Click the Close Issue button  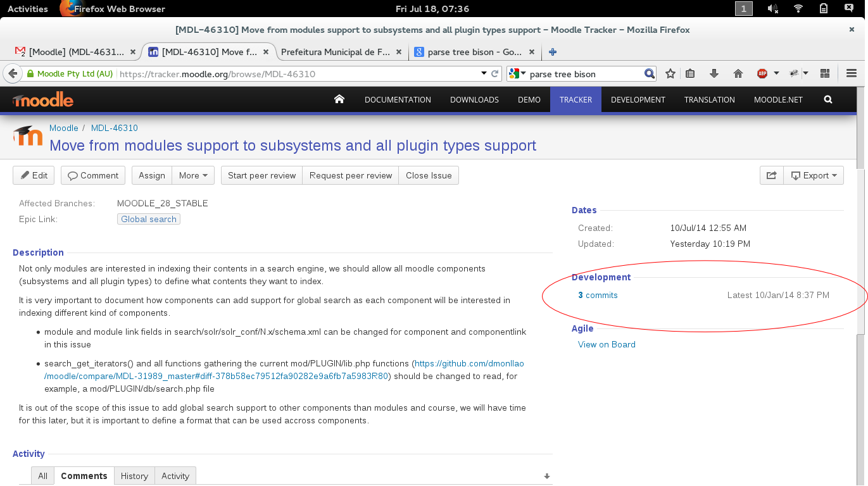tap(429, 175)
